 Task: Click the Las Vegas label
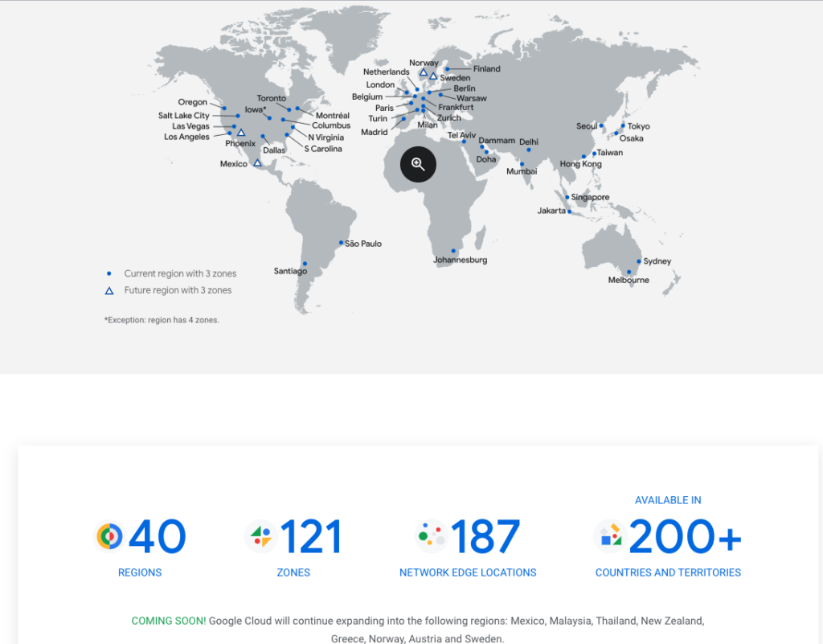point(190,126)
